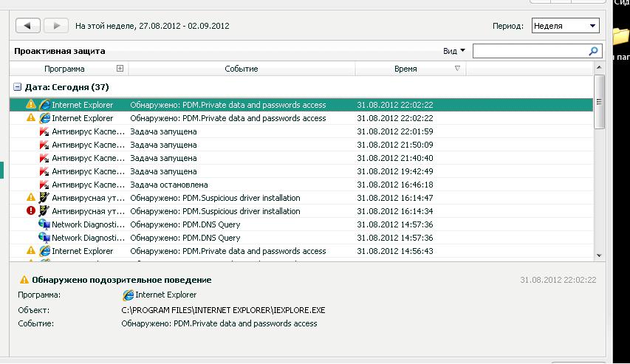Click Network Diagnostics icon in first DNS Query row
This screenshot has width=630, height=364.
tap(44, 224)
